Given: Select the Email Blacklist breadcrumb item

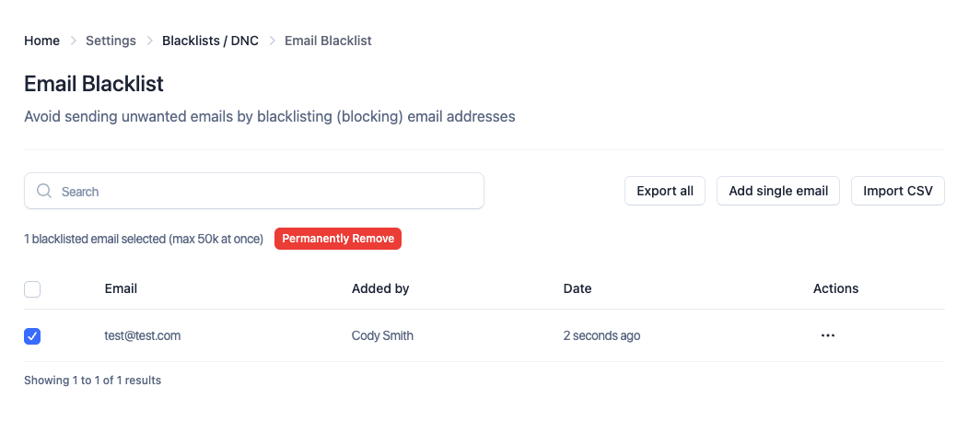Looking at the screenshot, I should [x=328, y=41].
